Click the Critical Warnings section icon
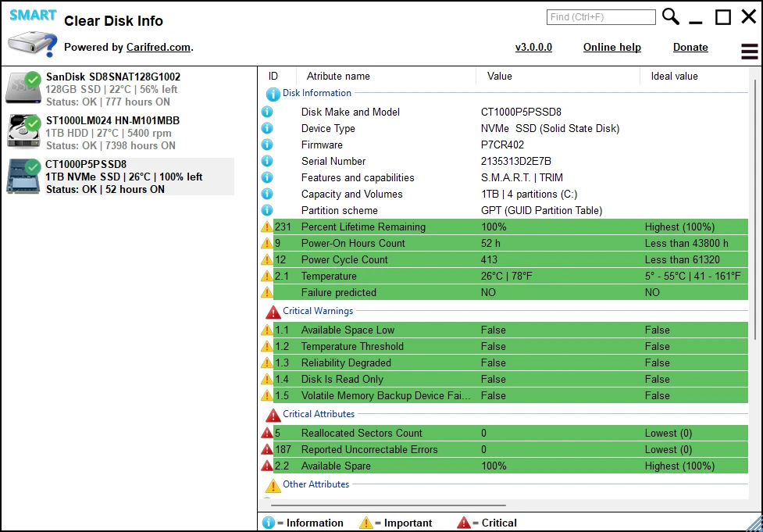Viewport: 763px width, 532px height. point(273,312)
